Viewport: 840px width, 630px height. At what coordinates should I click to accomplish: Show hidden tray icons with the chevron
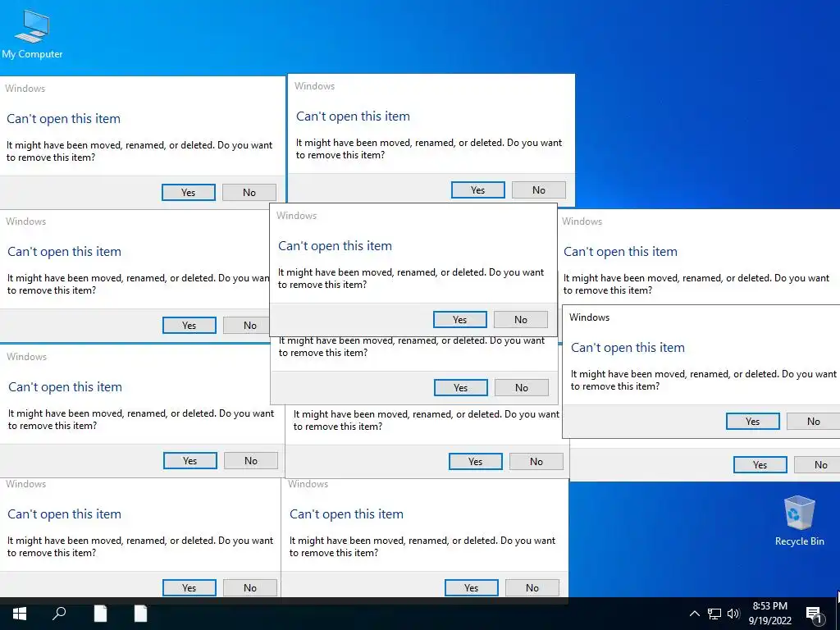694,614
